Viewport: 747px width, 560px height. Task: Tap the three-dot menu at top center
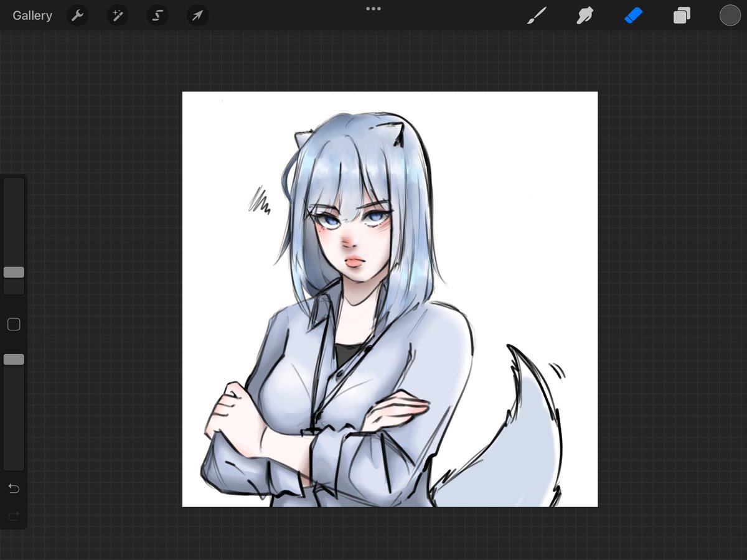pos(374,9)
